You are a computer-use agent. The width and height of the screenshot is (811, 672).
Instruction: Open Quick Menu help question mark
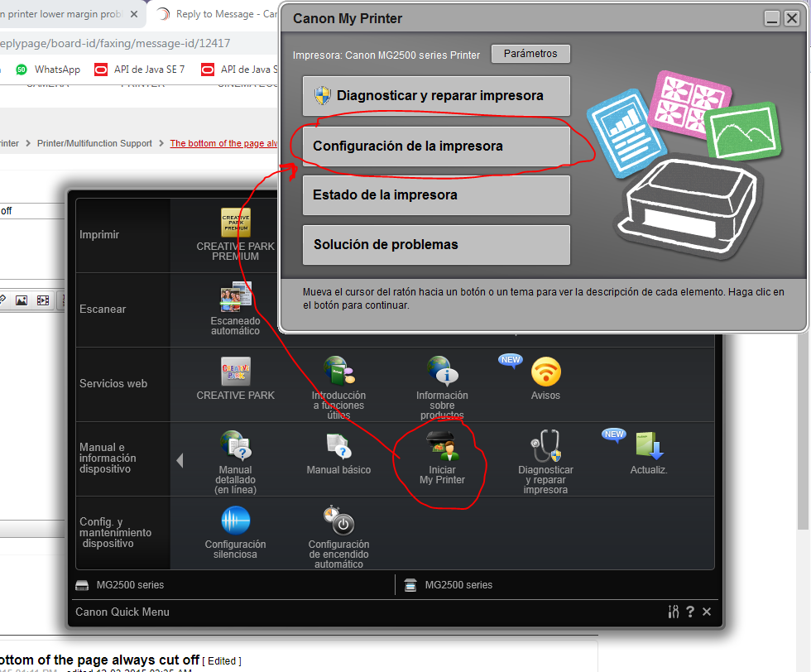coord(690,612)
